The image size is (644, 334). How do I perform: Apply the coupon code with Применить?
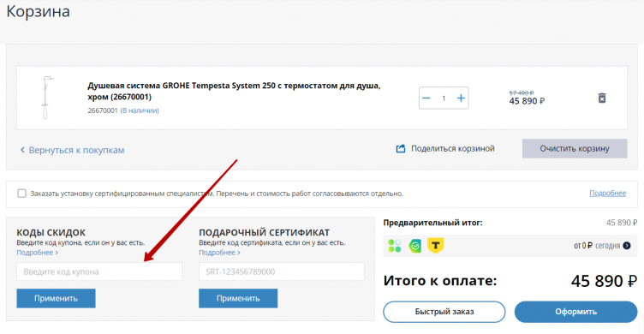click(56, 298)
